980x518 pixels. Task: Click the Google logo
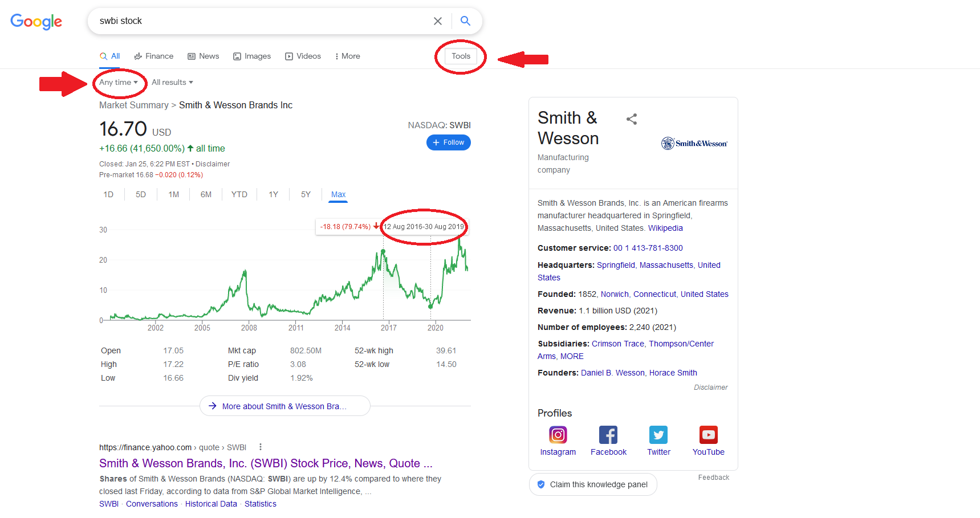pyautogui.click(x=36, y=22)
